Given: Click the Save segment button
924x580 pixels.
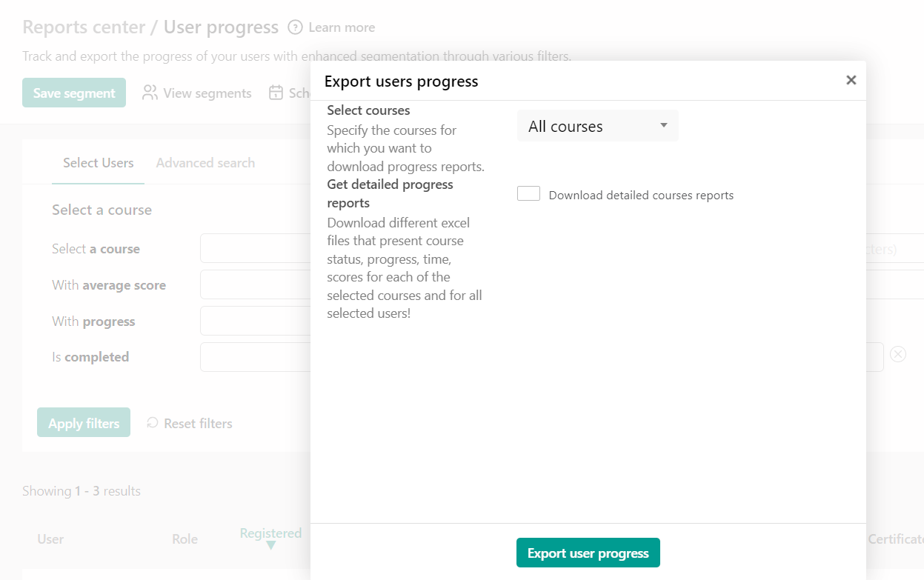Looking at the screenshot, I should tap(74, 93).
